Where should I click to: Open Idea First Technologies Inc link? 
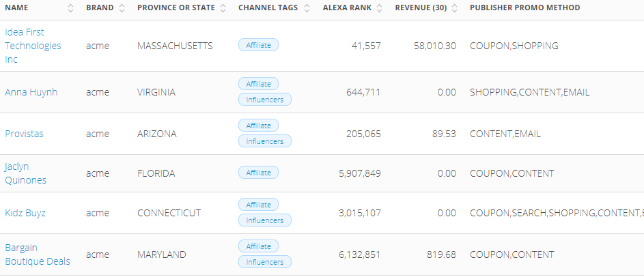tap(33, 46)
